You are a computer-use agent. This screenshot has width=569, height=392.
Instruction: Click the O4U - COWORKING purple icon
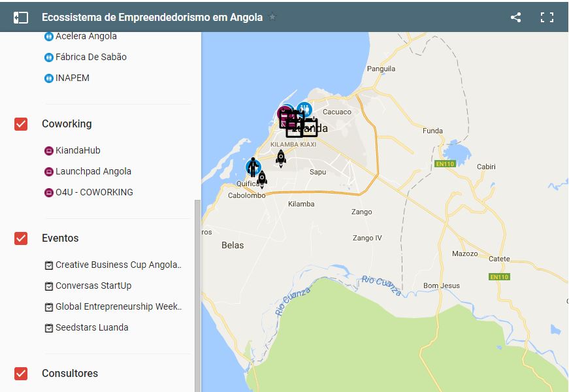tap(48, 193)
